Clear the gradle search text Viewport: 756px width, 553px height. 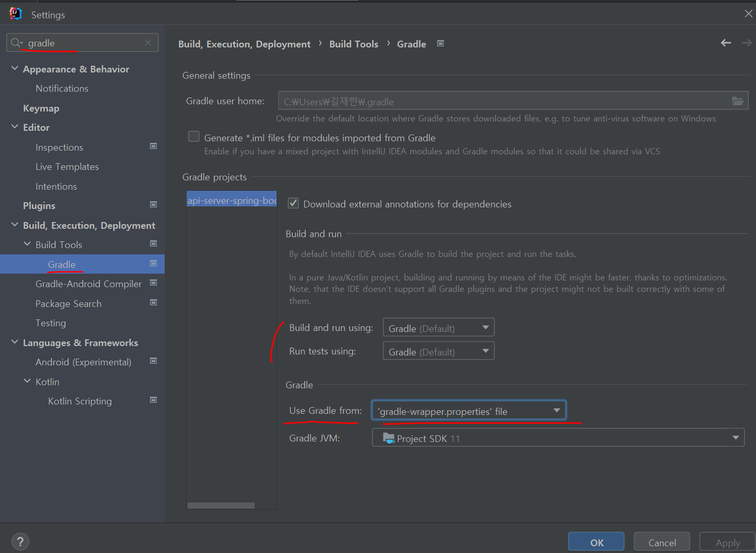tap(148, 43)
